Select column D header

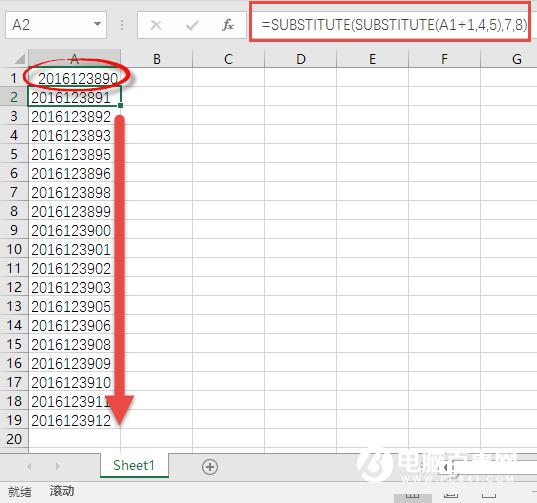coord(301,59)
